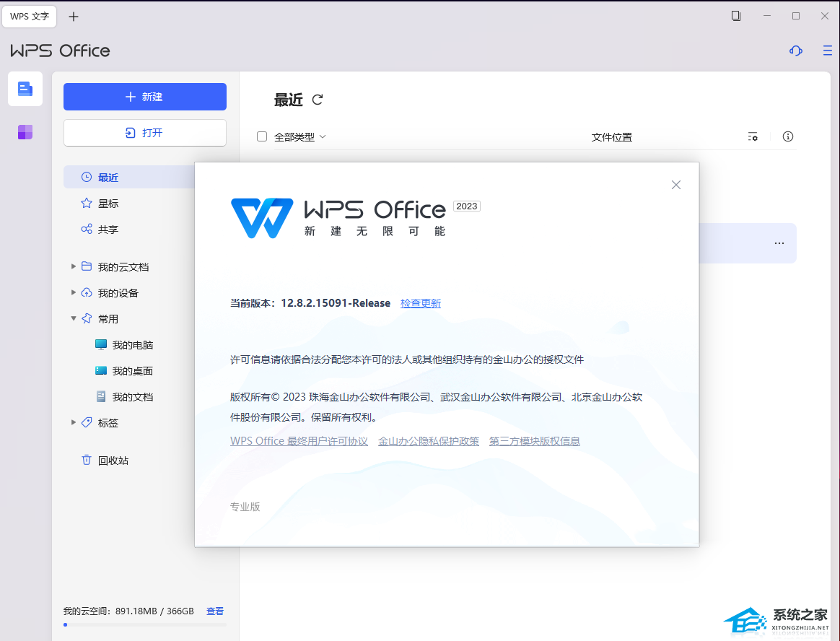
Task: Click 查看 next to cloud storage
Action: [x=215, y=611]
